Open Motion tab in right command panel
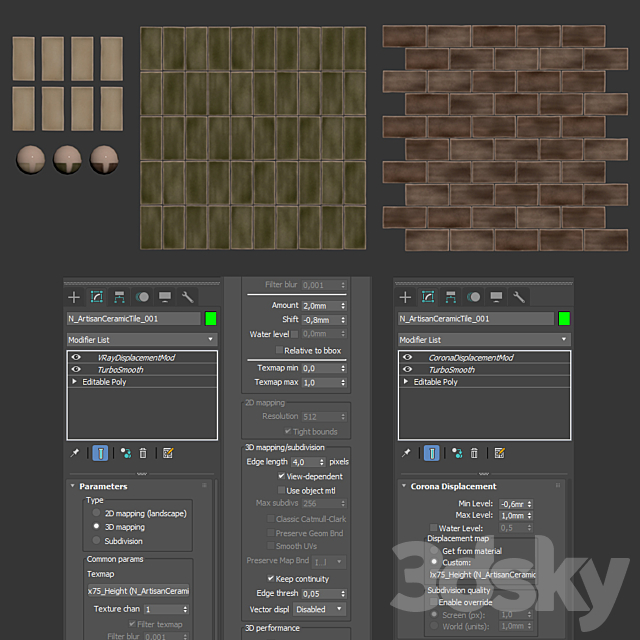The width and height of the screenshot is (640, 640). coord(473,297)
